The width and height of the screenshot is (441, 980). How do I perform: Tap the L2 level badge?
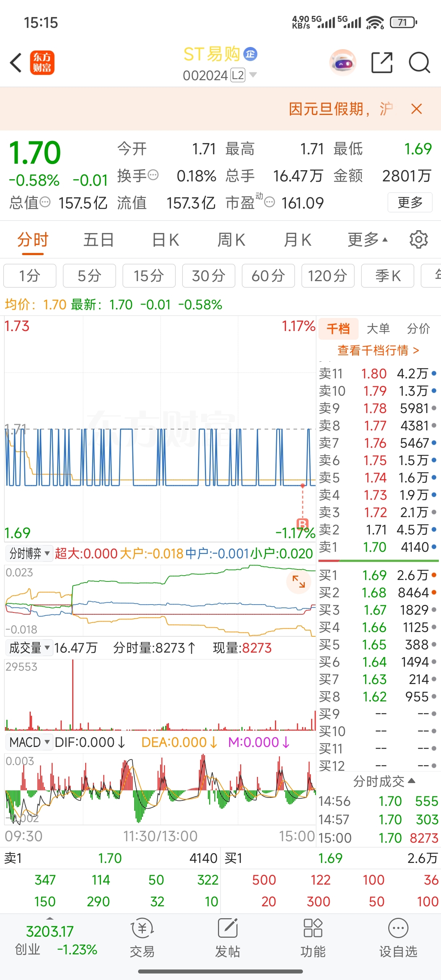tap(238, 75)
